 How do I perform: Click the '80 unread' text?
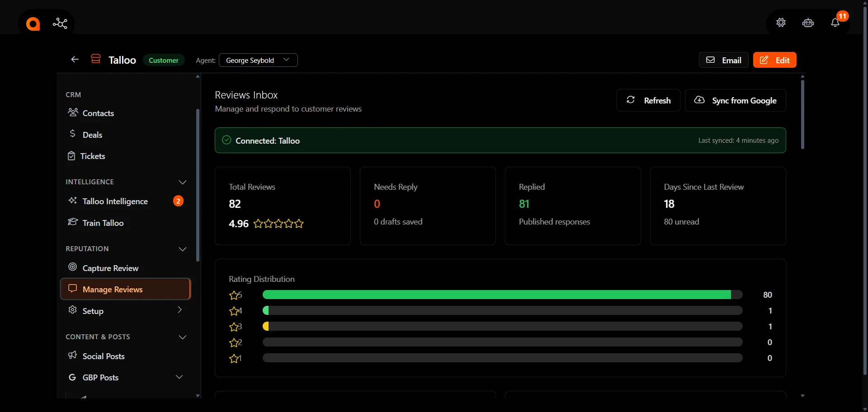pyautogui.click(x=681, y=222)
